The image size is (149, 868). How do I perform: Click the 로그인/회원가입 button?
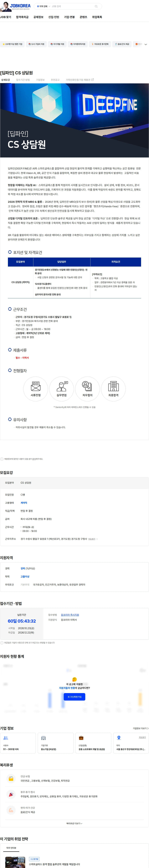point(74,697)
